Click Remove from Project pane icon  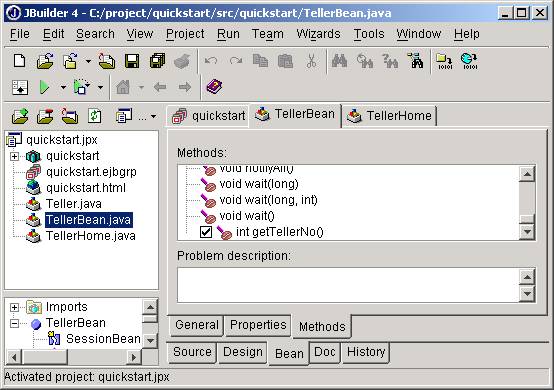point(45,116)
